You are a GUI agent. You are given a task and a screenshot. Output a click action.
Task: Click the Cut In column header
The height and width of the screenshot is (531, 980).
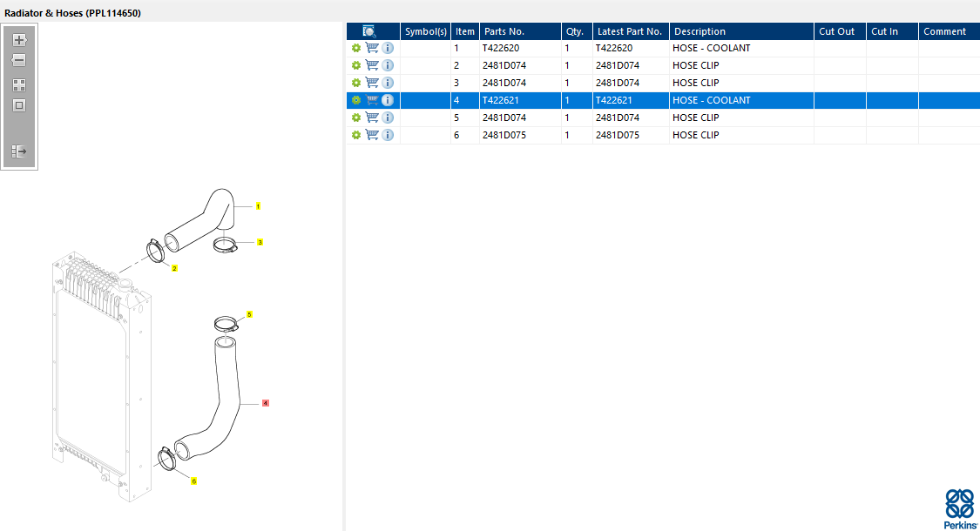[x=892, y=31]
